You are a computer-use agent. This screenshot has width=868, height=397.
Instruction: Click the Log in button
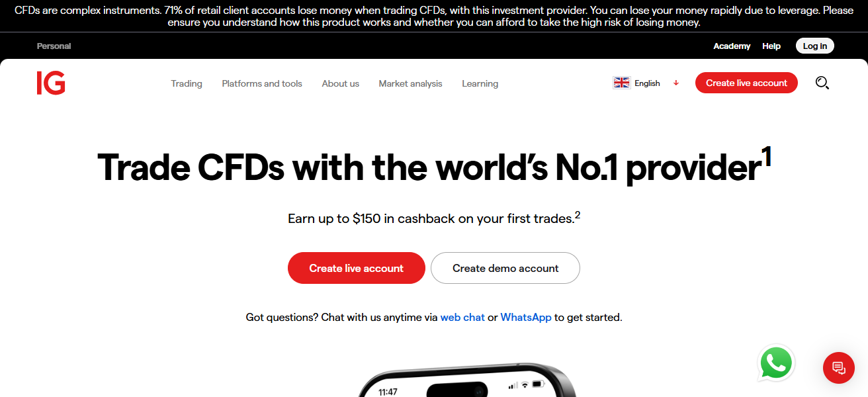[815, 46]
